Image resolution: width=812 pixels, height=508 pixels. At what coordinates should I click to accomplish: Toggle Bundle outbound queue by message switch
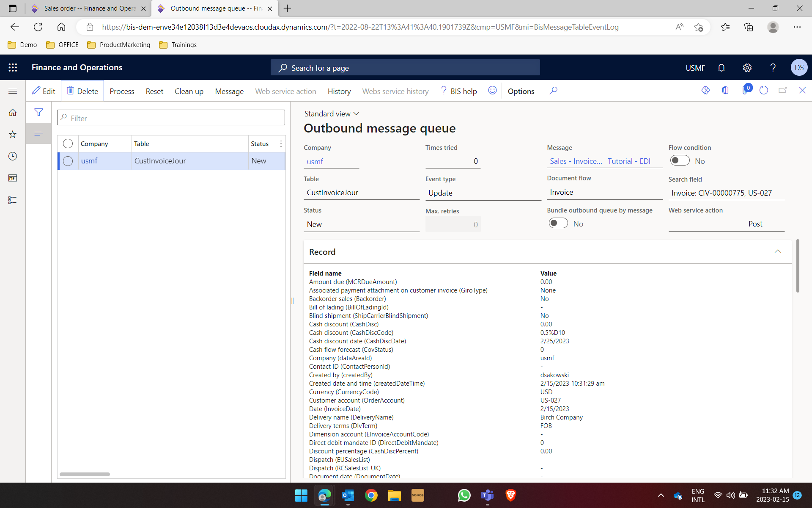point(558,223)
